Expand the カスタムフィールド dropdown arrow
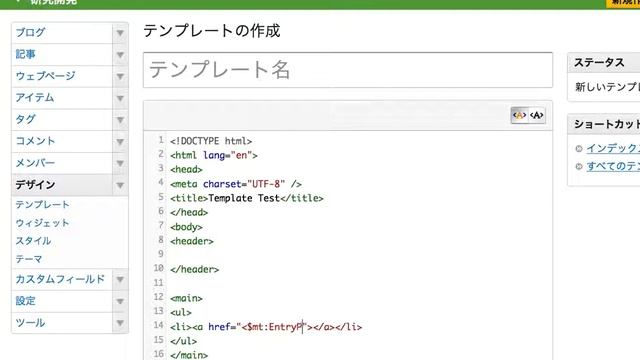The image size is (640, 360). click(x=120, y=280)
